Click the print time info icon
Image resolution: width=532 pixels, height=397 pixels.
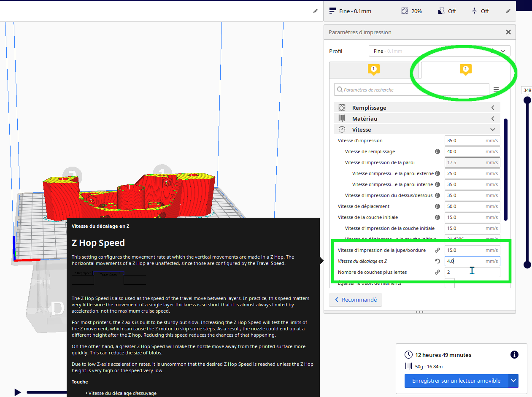tap(514, 355)
